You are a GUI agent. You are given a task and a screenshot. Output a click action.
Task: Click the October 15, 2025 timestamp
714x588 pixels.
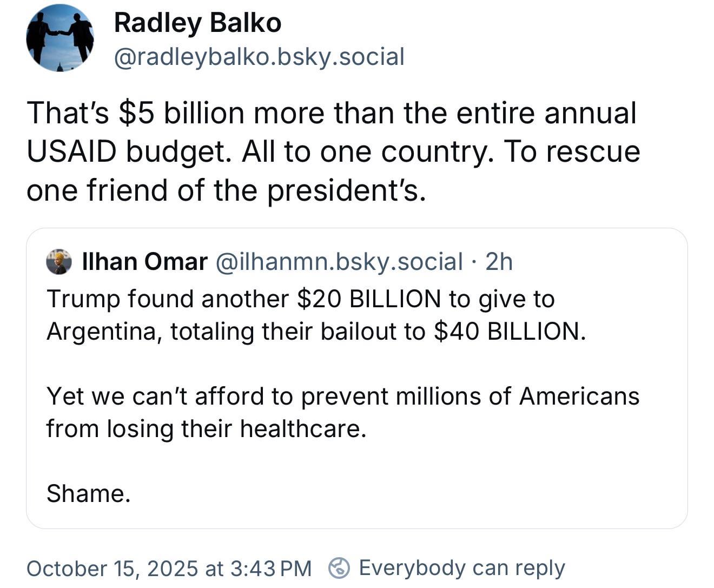click(169, 568)
